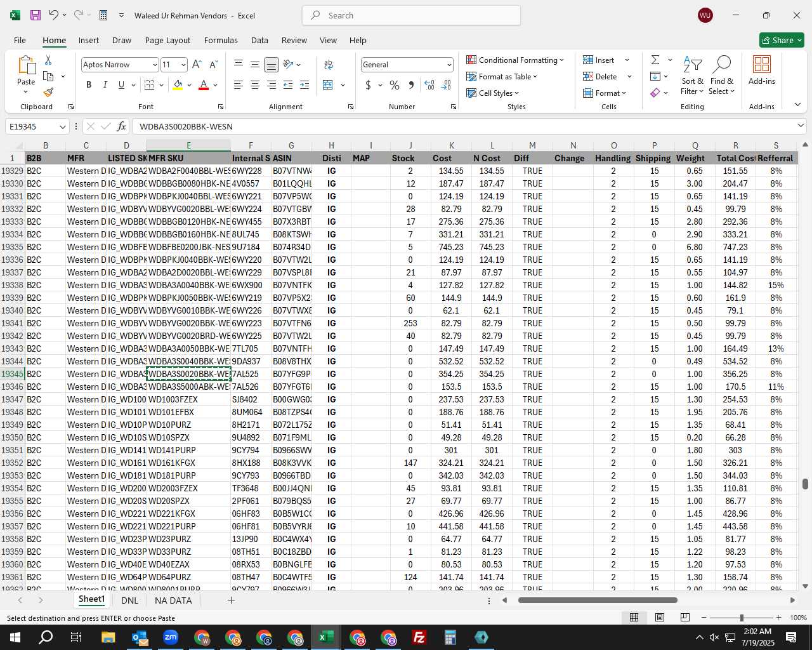Click the zoom slider handle
This screenshot has height=650, width=812.
(742, 618)
